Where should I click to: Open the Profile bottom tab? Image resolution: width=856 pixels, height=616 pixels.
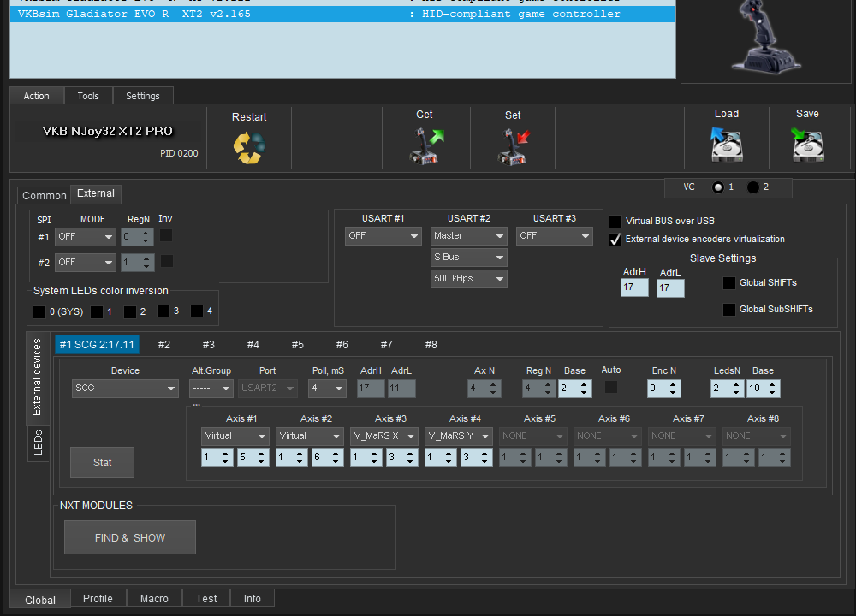coord(98,599)
